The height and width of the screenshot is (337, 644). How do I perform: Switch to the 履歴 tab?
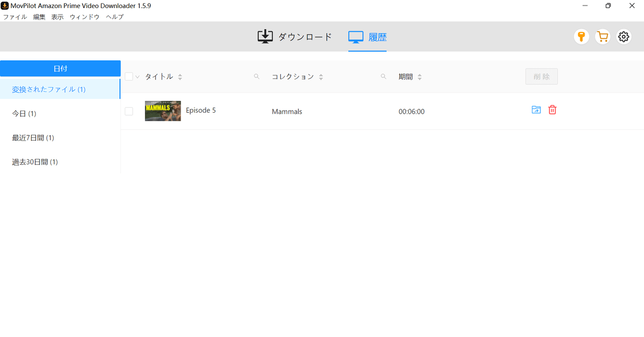[367, 37]
